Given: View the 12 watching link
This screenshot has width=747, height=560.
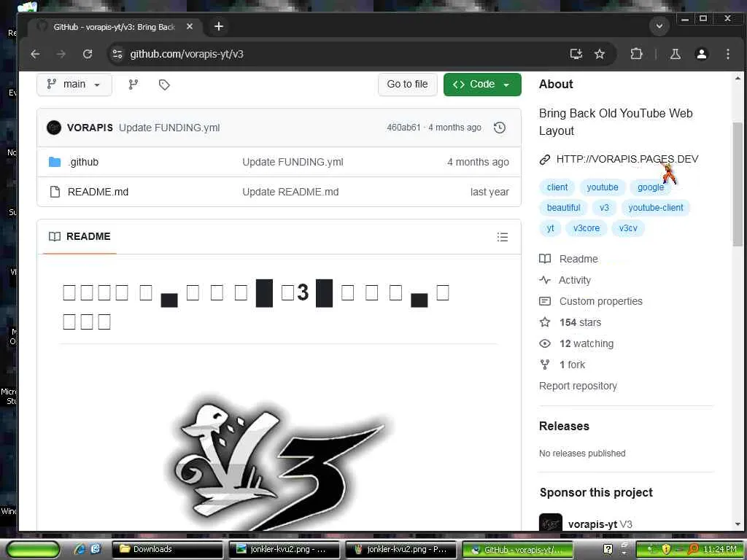Looking at the screenshot, I should (x=587, y=344).
